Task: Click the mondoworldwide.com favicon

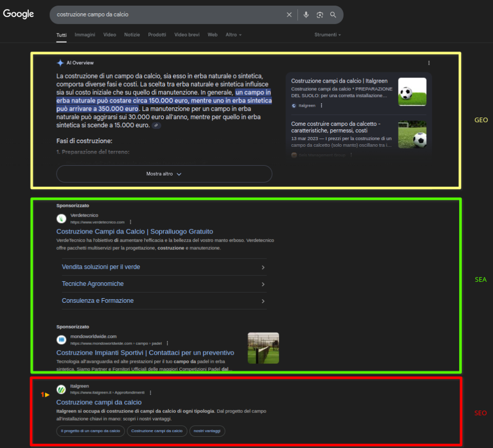Action: tap(61, 340)
